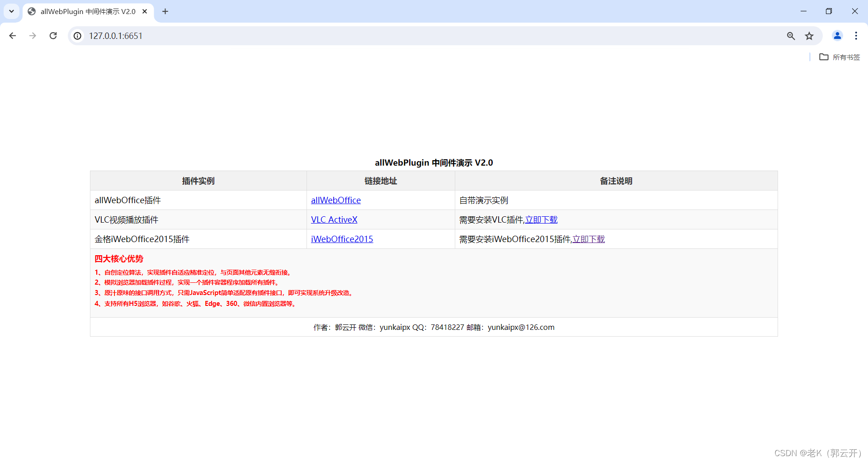Viewport: 868px width, 462px height.
Task: Click 立即下载 for the VLC plugin
Action: (541, 219)
